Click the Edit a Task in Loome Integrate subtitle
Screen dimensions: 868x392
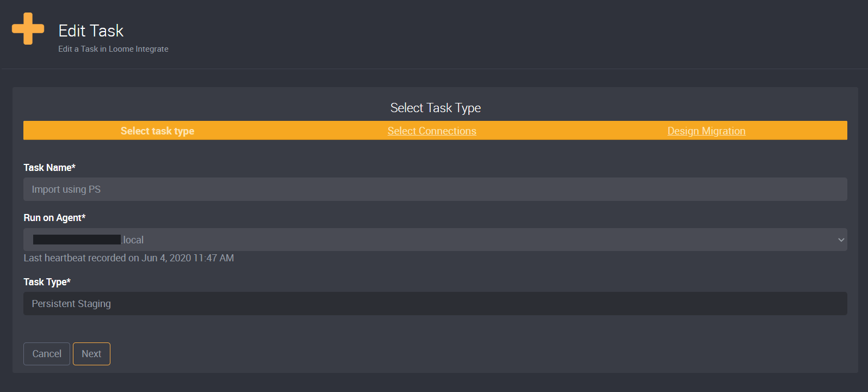tap(113, 48)
